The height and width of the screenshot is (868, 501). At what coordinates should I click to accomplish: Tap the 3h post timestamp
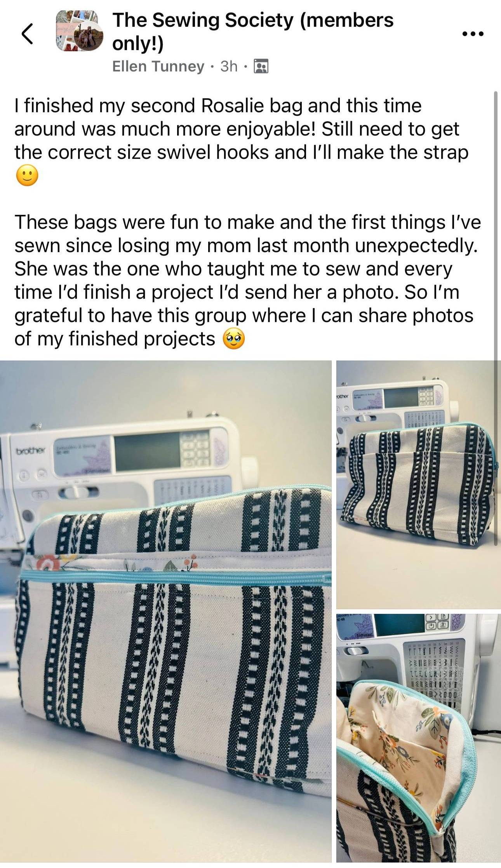(229, 66)
